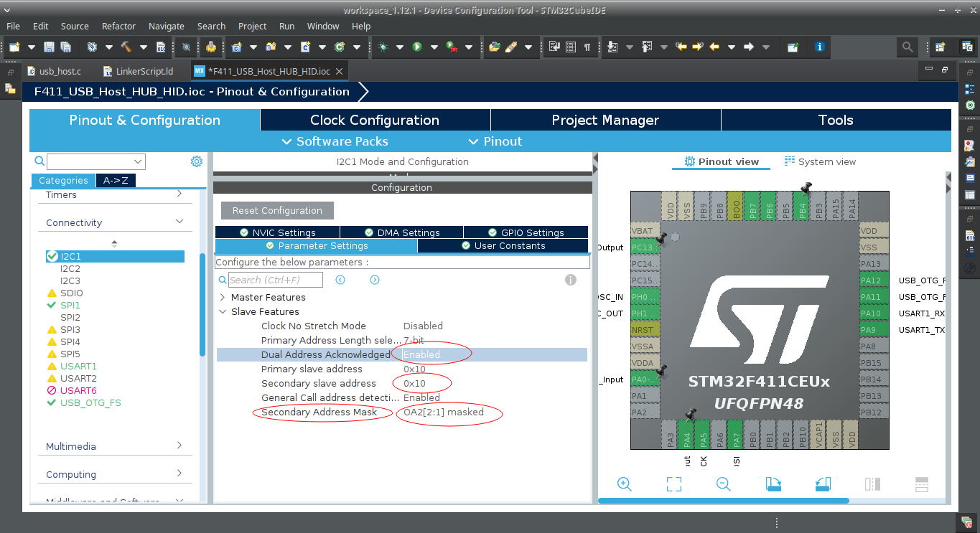Viewport: 980px width, 533px height.
Task: Open Software Packs dropdown
Action: 335,141
